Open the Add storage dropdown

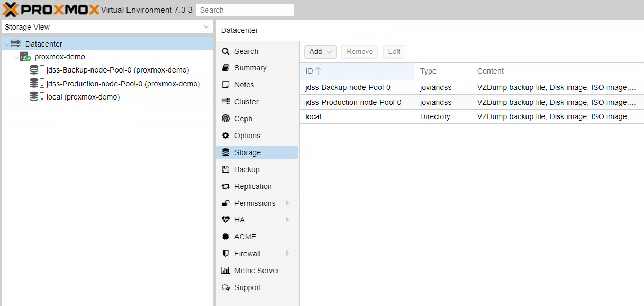320,51
